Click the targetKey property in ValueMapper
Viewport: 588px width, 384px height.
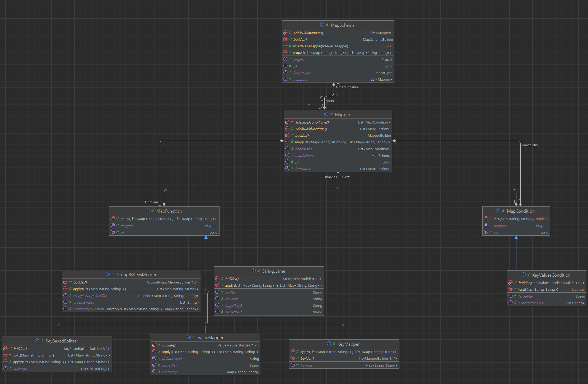pyautogui.click(x=170, y=365)
